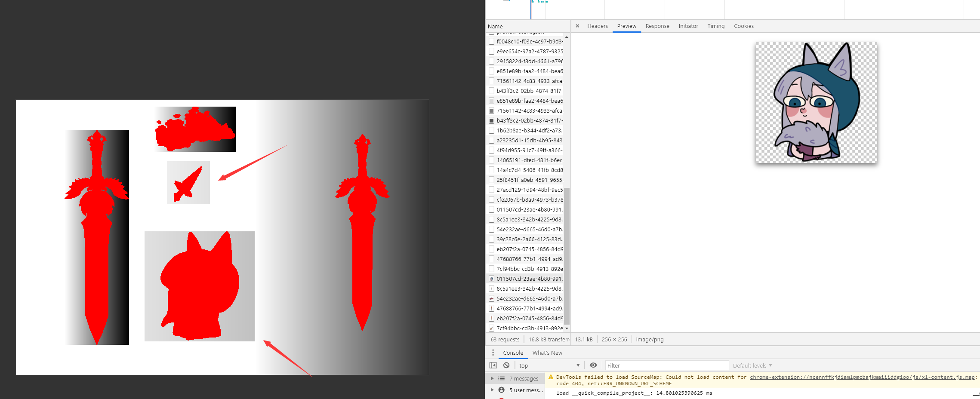Click the red cat head silhouette sprite
Viewport: 980px width, 399px height.
coord(200,286)
